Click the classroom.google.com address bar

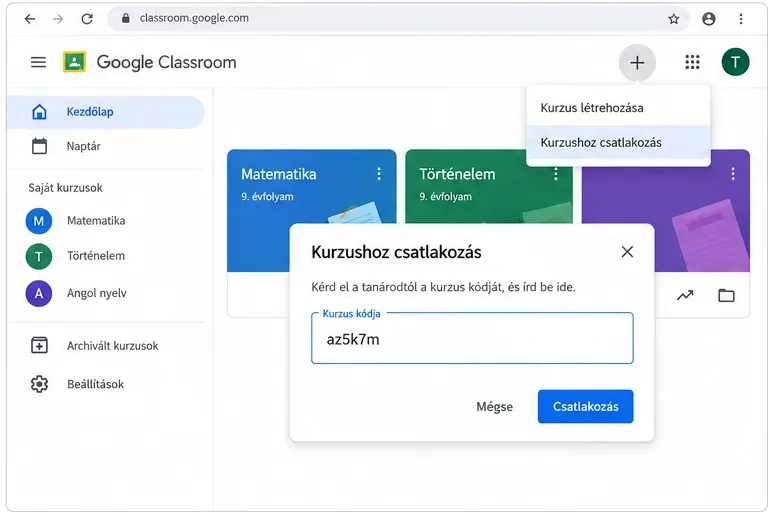[x=398, y=19]
